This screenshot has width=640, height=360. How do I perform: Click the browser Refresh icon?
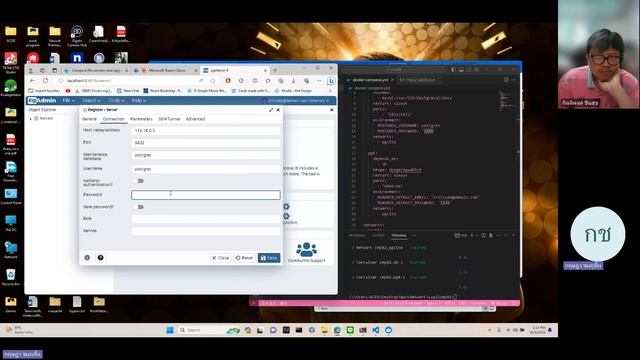point(45,81)
